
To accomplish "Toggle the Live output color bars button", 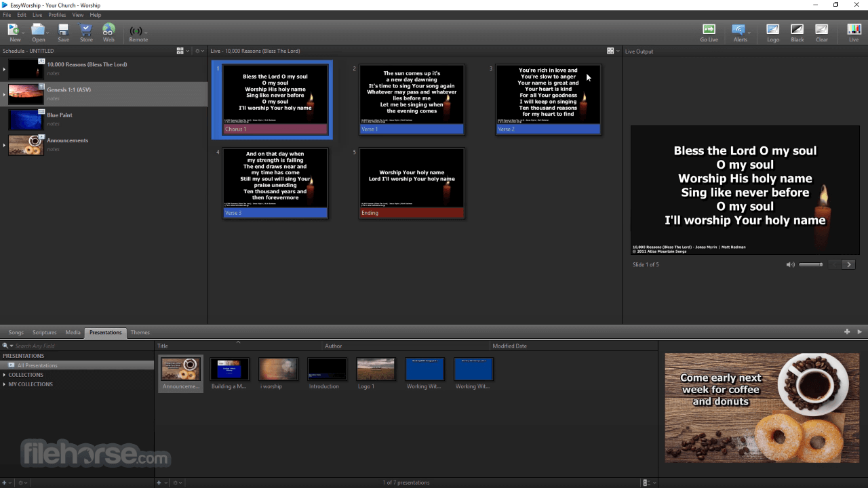I will 854,29.
